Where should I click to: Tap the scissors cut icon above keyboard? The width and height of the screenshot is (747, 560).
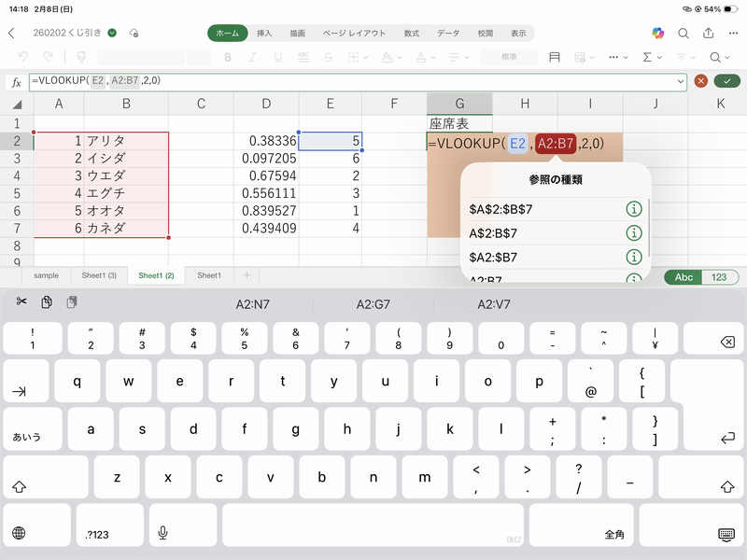click(21, 302)
